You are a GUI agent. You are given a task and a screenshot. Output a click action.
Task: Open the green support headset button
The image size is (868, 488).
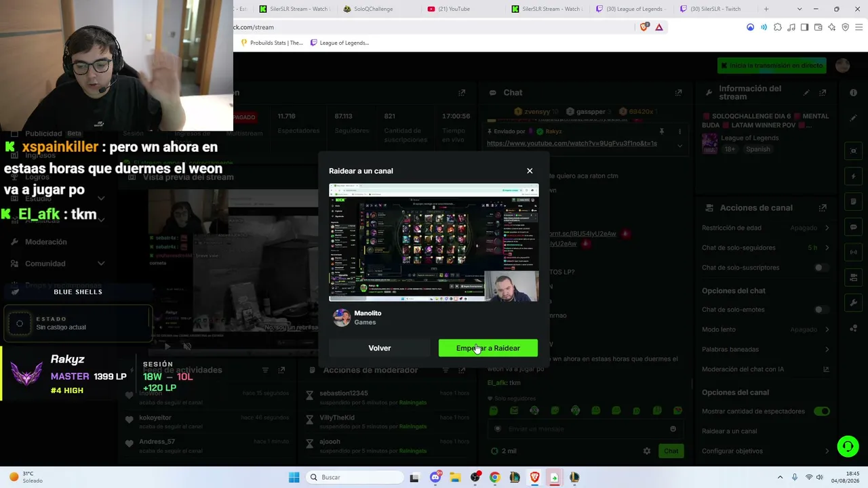coord(848,446)
